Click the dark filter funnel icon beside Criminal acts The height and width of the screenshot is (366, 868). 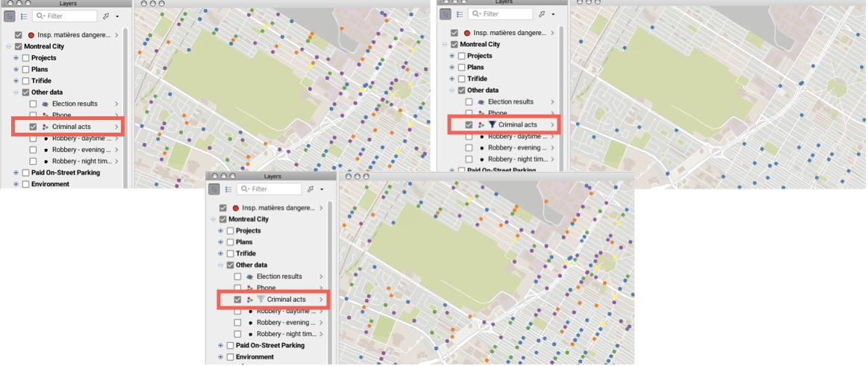pyautogui.click(x=492, y=125)
